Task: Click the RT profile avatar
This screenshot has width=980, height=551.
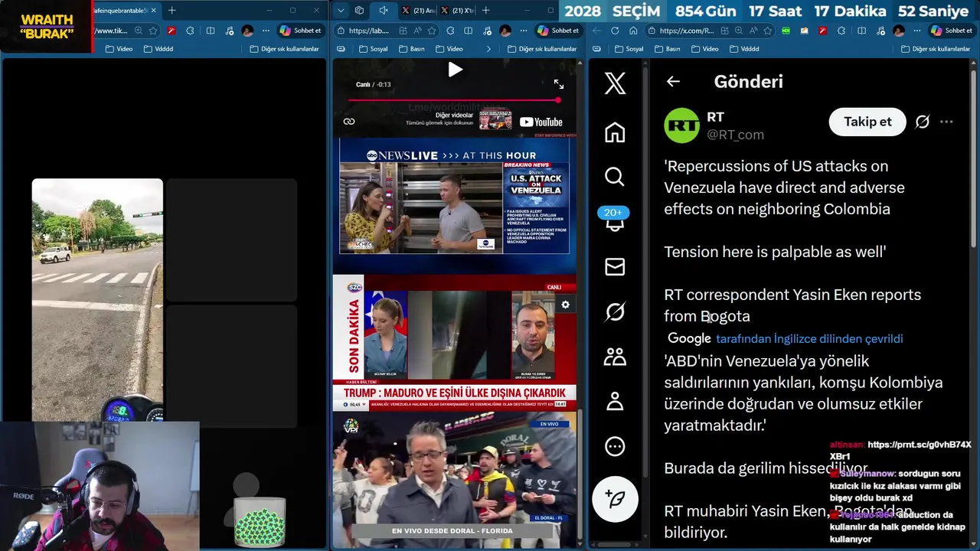Action: (x=681, y=126)
